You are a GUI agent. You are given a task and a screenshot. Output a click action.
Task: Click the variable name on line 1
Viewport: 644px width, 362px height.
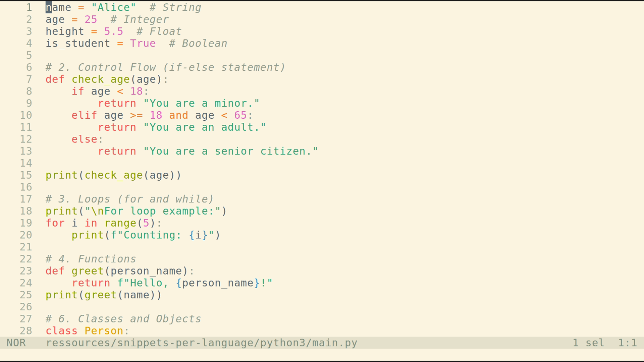[x=58, y=7]
